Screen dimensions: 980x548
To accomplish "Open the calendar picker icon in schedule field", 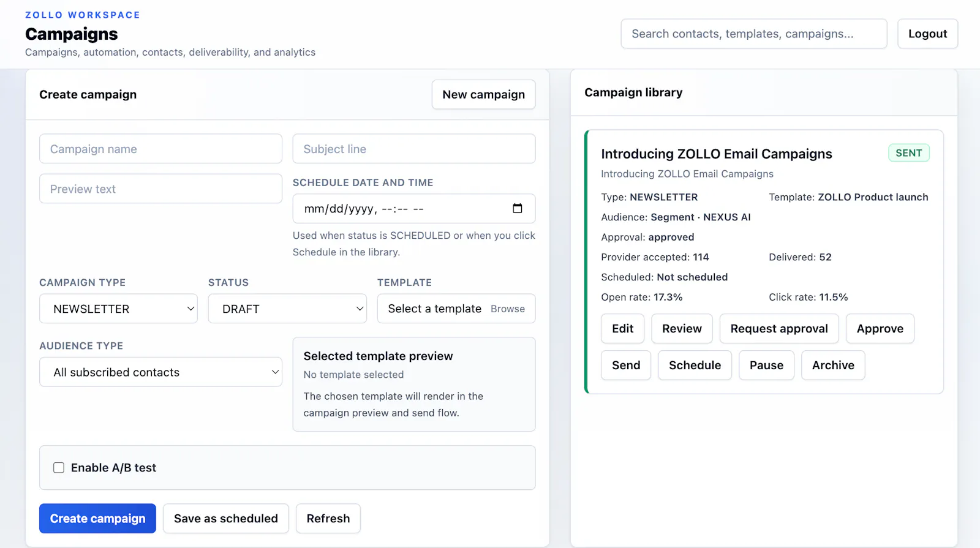I will coord(518,209).
